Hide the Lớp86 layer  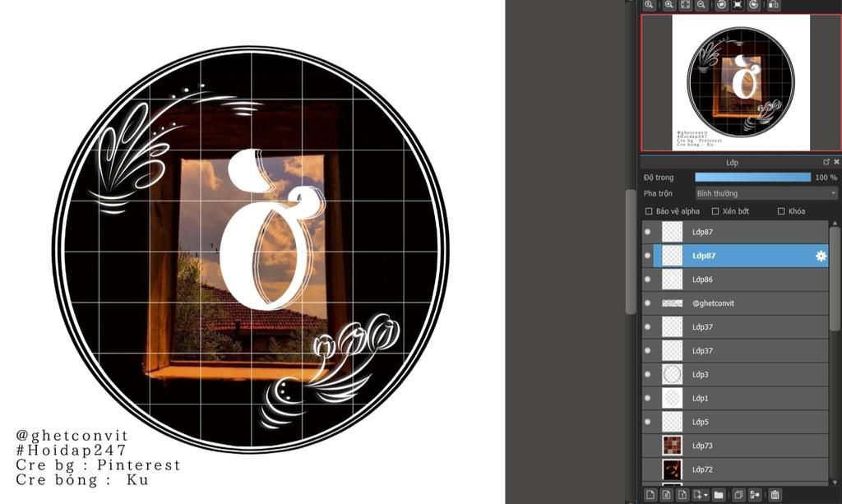648,280
